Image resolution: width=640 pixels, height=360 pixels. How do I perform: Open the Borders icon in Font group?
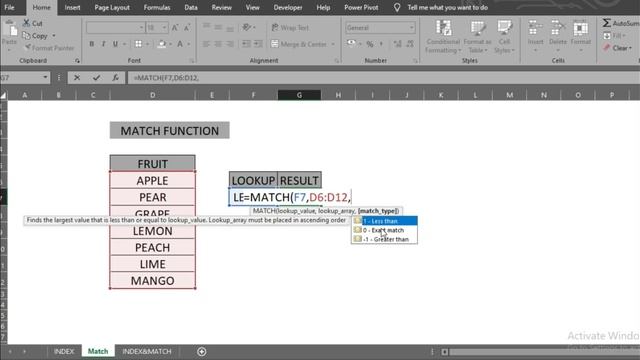click(x=138, y=44)
